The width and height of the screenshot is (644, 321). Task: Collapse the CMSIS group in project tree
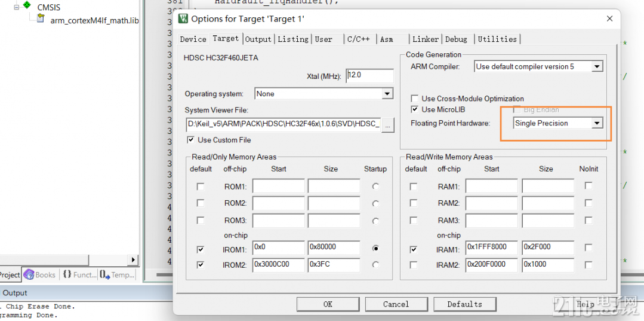point(17,7)
